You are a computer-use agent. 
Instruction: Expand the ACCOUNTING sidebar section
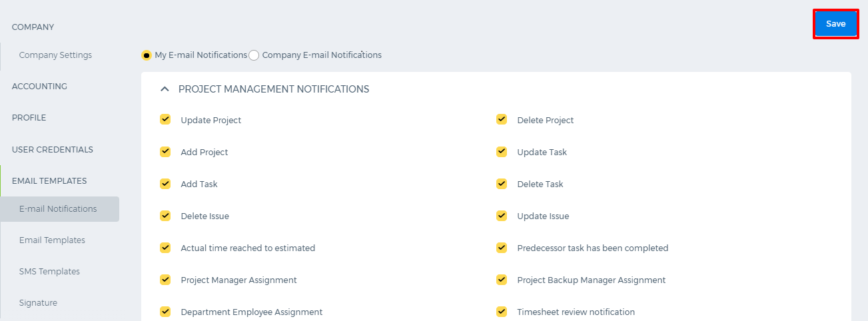[39, 86]
